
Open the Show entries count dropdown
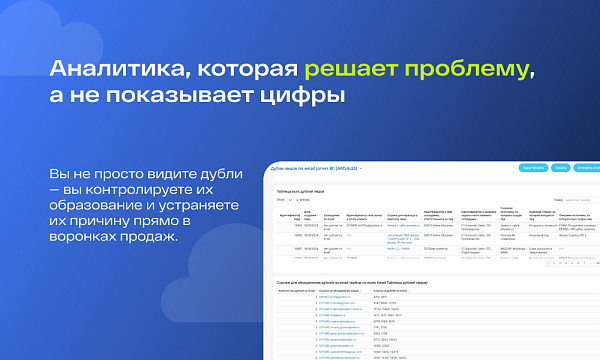pyautogui.click(x=292, y=200)
